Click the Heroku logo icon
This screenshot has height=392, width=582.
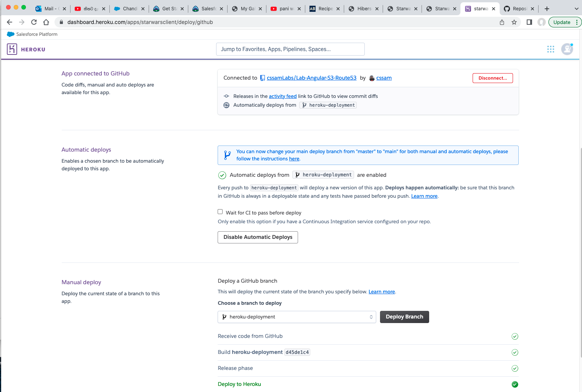[12, 49]
